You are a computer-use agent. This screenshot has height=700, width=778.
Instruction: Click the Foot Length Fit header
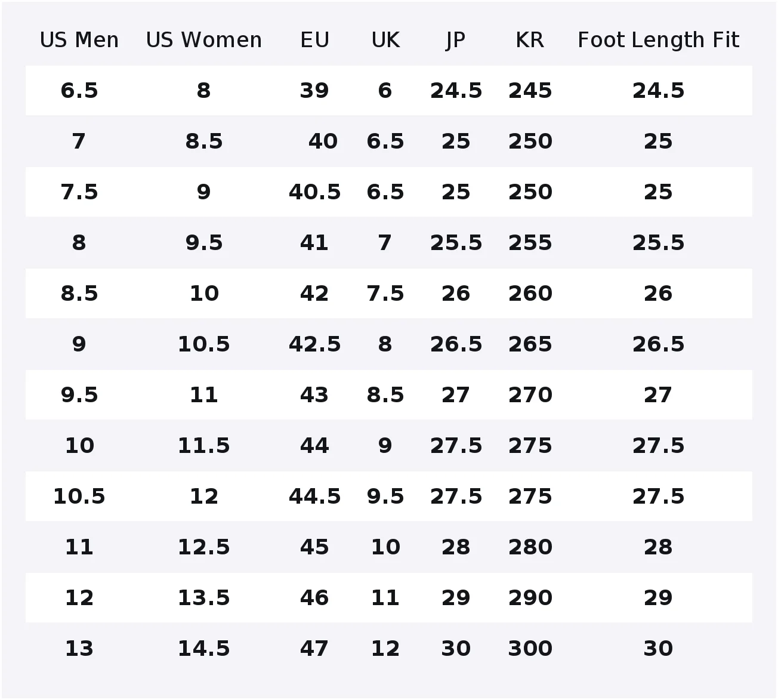[658, 40]
